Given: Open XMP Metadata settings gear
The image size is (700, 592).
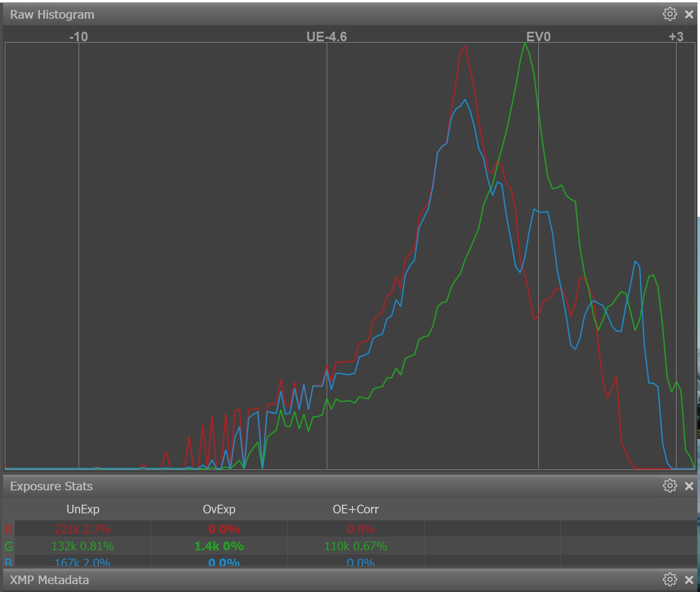Looking at the screenshot, I should tap(670, 579).
